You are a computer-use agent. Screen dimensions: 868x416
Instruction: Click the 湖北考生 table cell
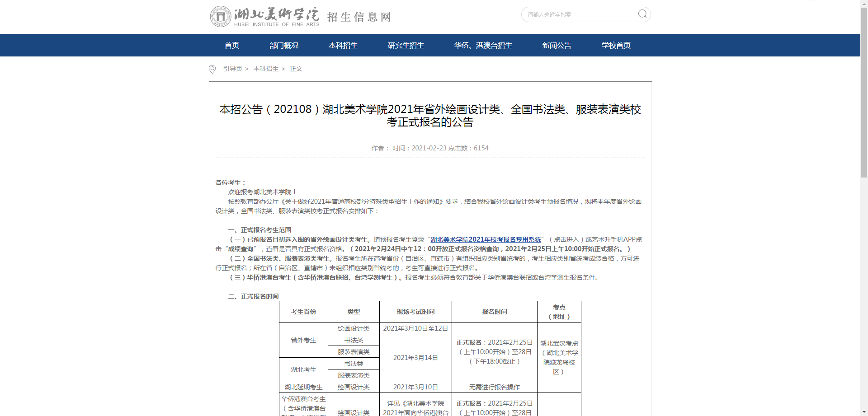coord(304,369)
